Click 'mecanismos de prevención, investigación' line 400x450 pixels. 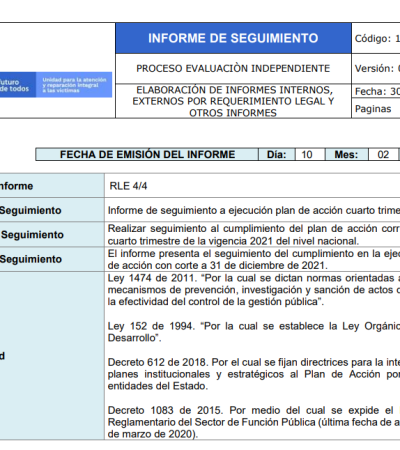coord(254,290)
